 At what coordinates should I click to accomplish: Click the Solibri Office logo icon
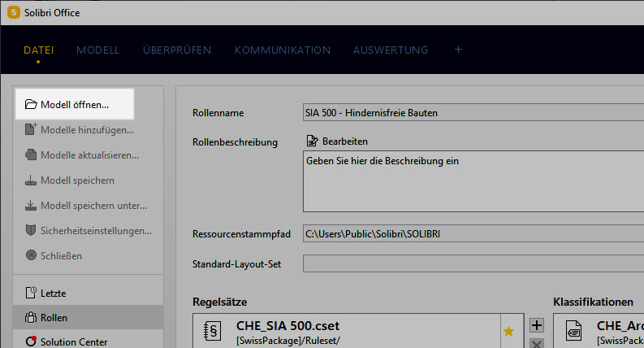[x=14, y=13]
